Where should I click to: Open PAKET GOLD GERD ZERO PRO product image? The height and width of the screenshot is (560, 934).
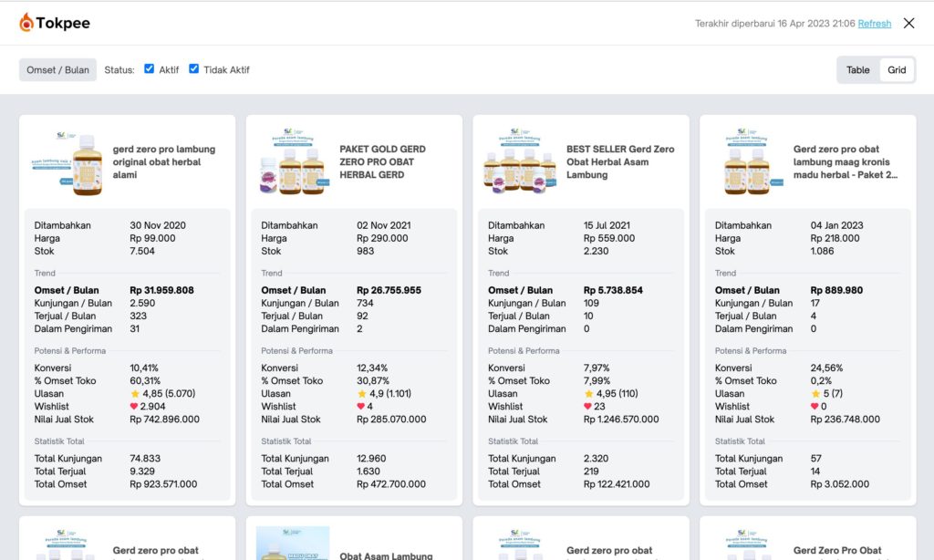[x=295, y=161]
